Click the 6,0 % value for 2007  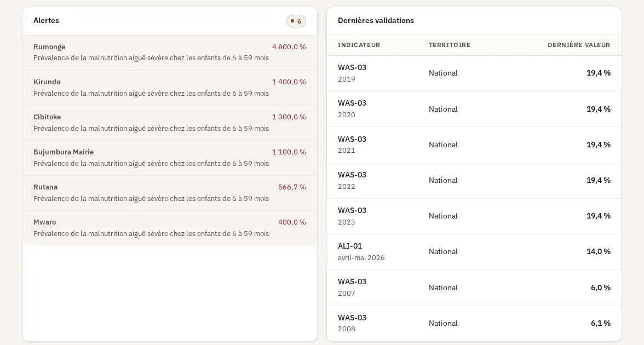coord(600,287)
